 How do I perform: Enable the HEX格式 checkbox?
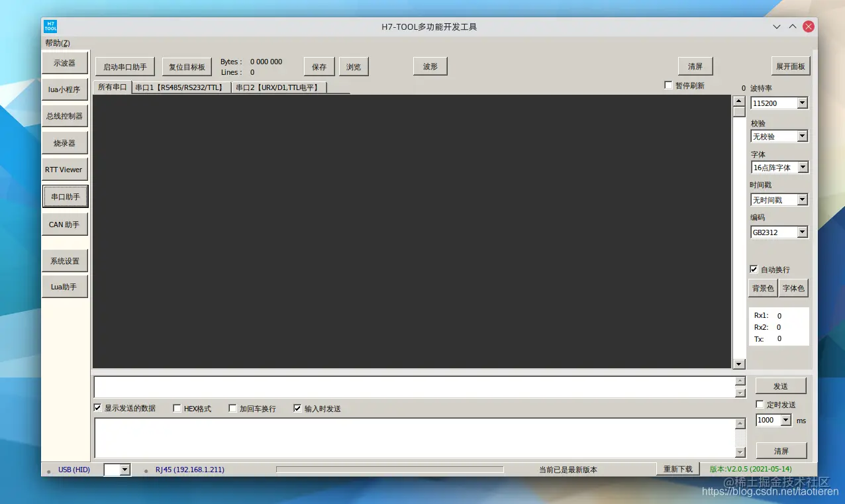coord(177,409)
